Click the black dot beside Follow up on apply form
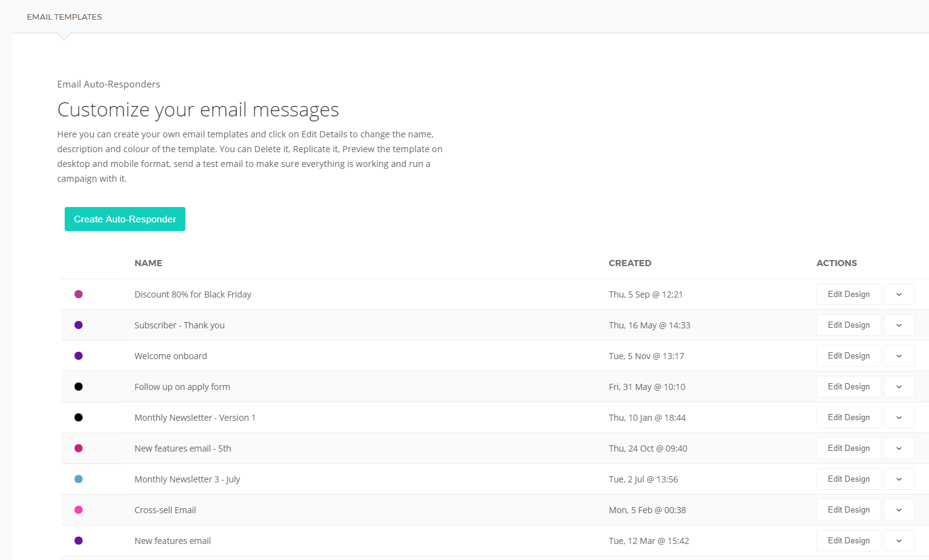The width and height of the screenshot is (929, 560). point(78,386)
